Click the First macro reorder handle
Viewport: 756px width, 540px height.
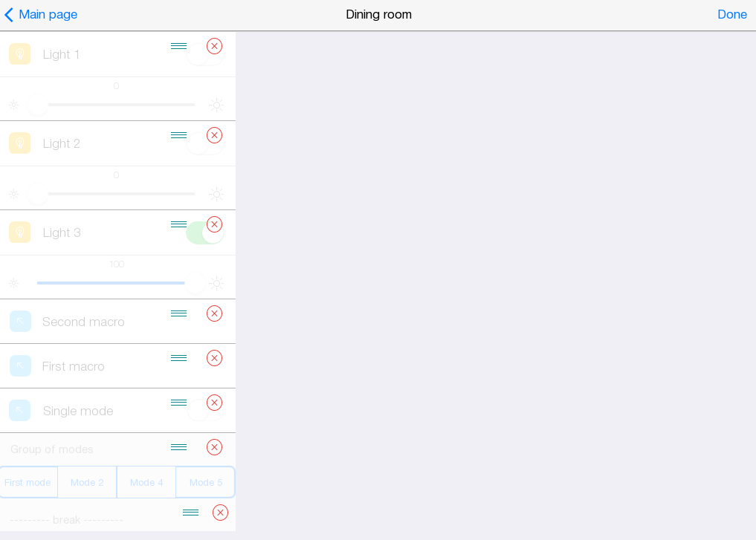click(178, 358)
